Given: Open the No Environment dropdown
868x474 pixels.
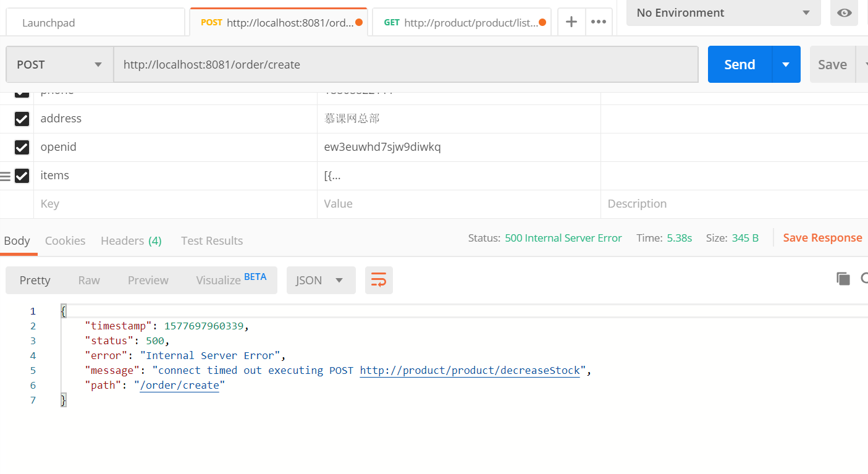Looking at the screenshot, I should point(723,12).
